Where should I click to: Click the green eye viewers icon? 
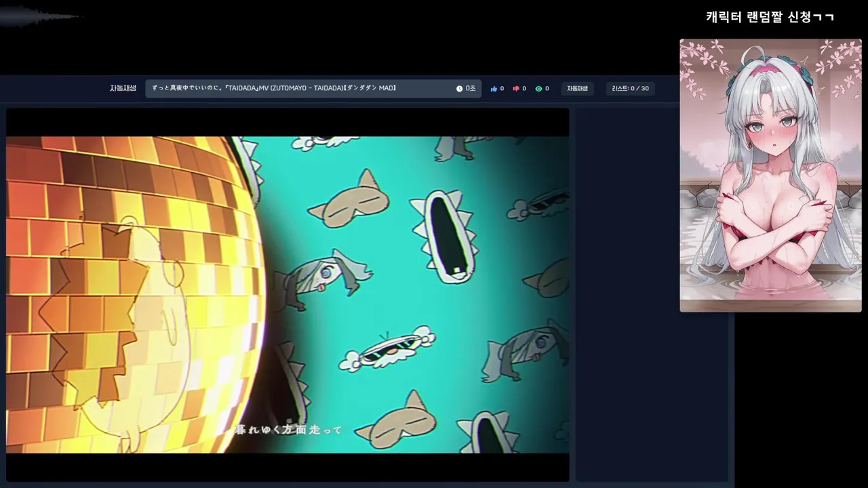coord(538,89)
